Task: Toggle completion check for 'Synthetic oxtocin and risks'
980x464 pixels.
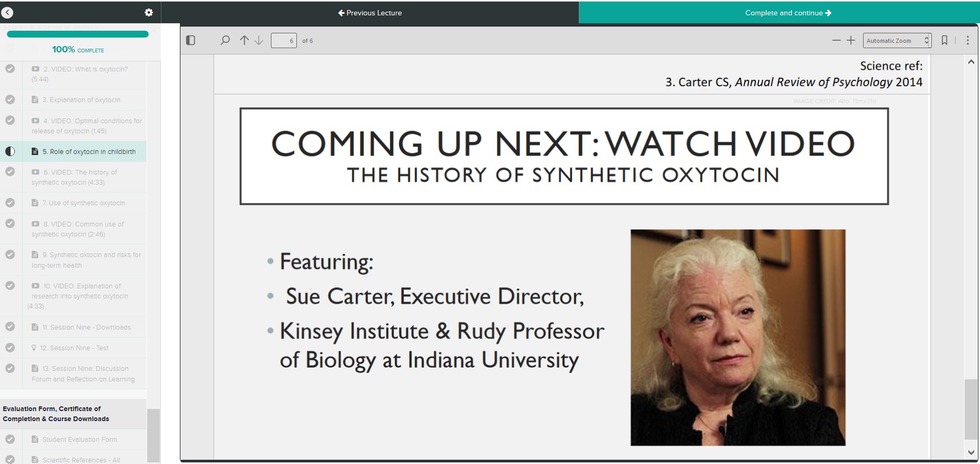Action: (10, 254)
